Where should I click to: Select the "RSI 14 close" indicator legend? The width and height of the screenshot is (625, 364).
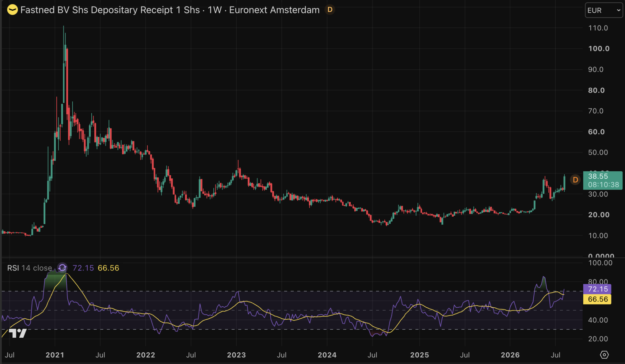click(29, 268)
